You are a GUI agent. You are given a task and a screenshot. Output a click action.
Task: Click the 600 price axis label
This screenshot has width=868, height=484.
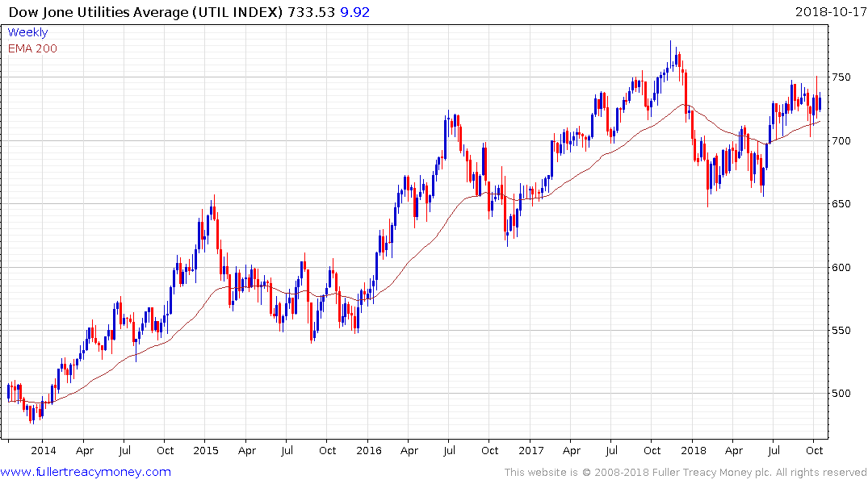pyautogui.click(x=841, y=268)
